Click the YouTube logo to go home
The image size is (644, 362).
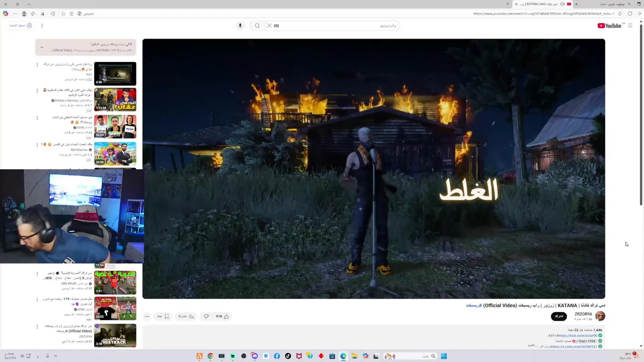[x=609, y=26]
